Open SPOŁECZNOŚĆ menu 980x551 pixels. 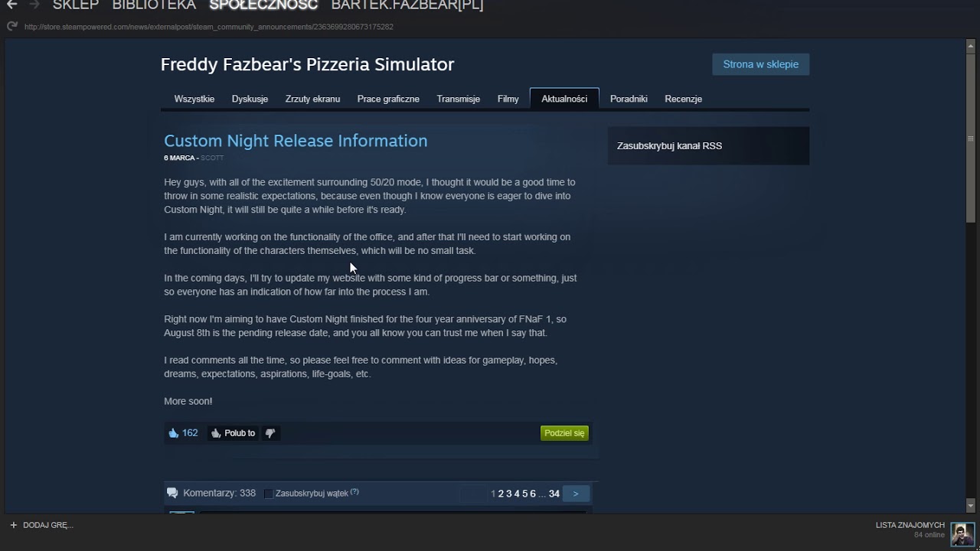point(263,5)
